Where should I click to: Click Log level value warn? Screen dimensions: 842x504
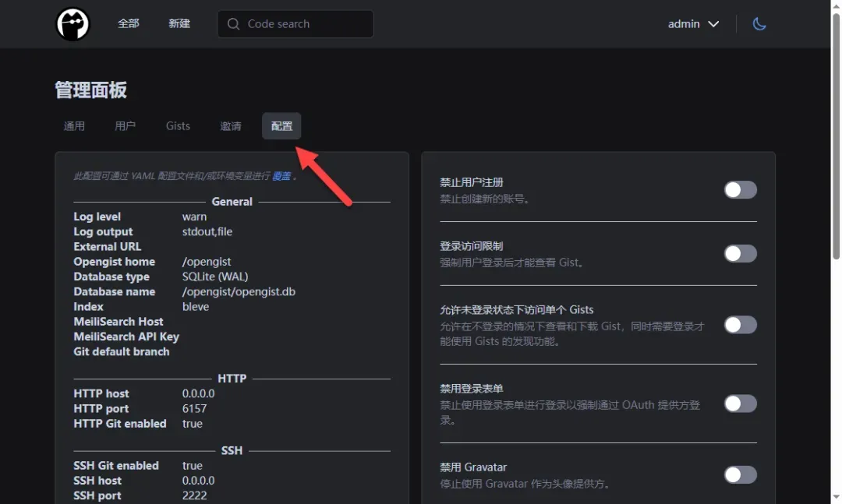point(194,217)
